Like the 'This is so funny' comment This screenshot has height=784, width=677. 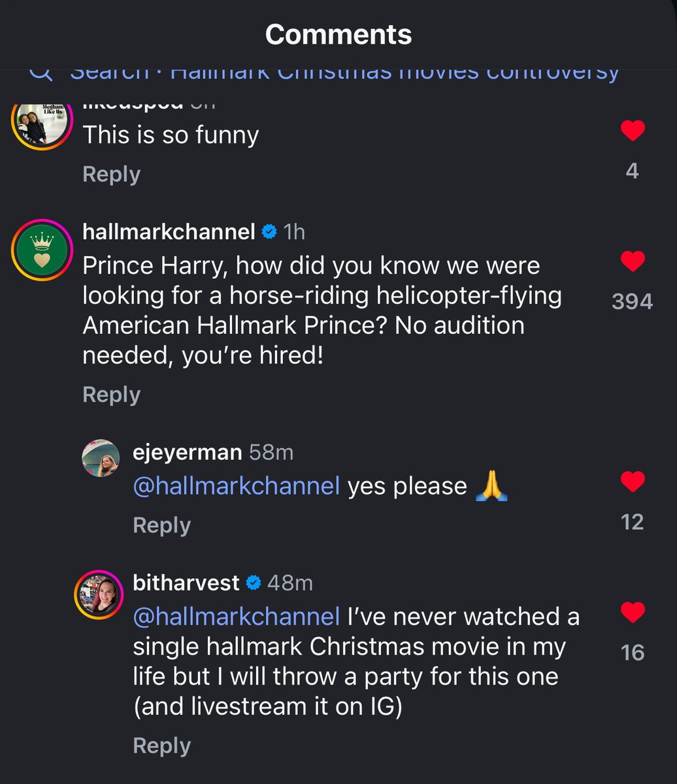(x=632, y=132)
